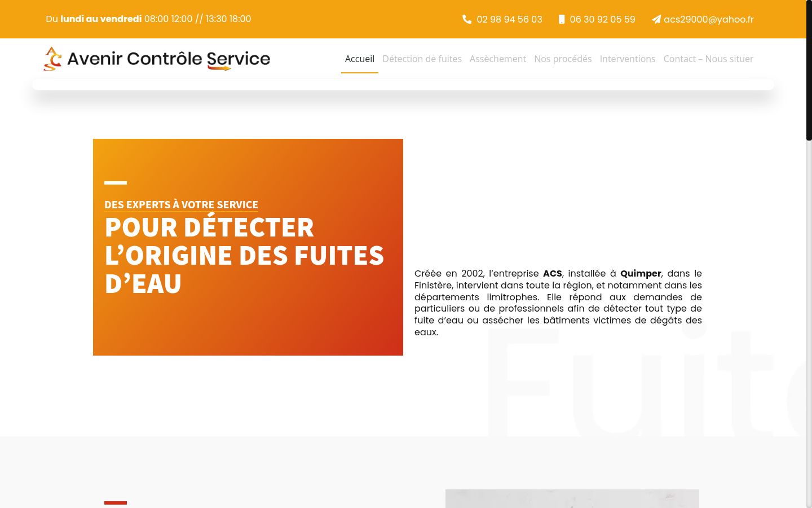Call mobile number 06 30 92 05 59
Image resolution: width=812 pixels, height=508 pixels.
pos(602,19)
